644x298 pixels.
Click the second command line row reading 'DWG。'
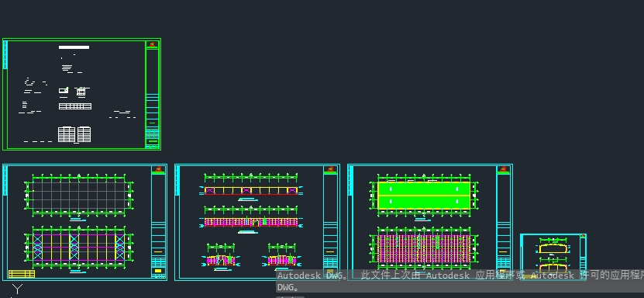tap(288, 287)
